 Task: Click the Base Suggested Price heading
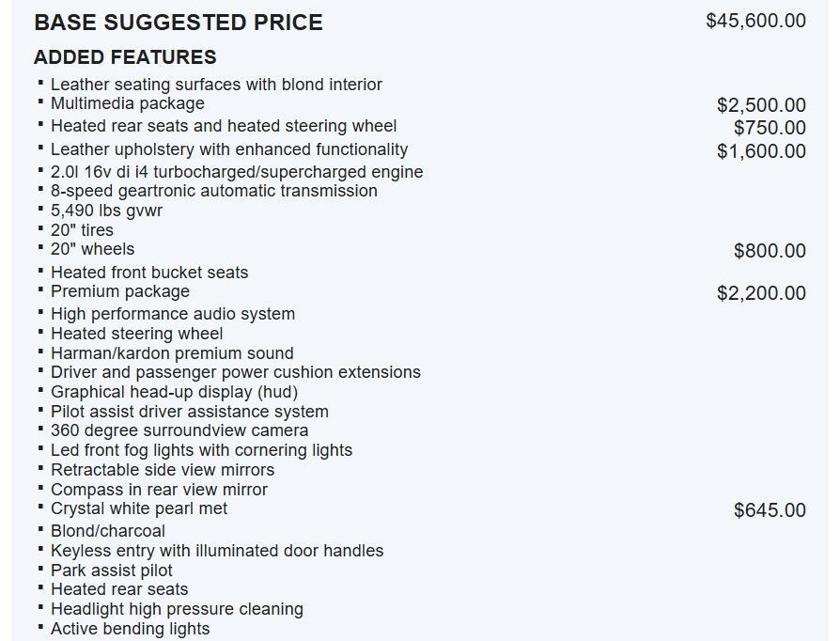click(179, 23)
